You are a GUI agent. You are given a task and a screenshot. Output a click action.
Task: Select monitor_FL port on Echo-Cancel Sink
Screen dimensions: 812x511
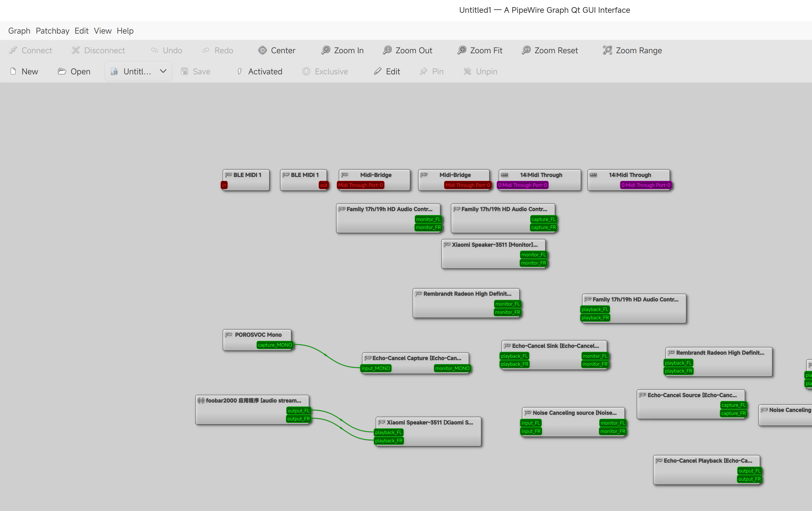point(595,356)
